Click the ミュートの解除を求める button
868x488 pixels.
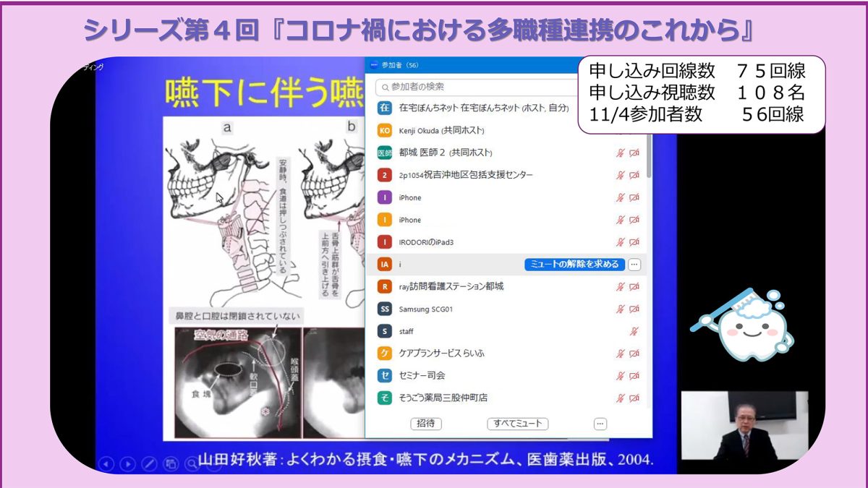[574, 265]
